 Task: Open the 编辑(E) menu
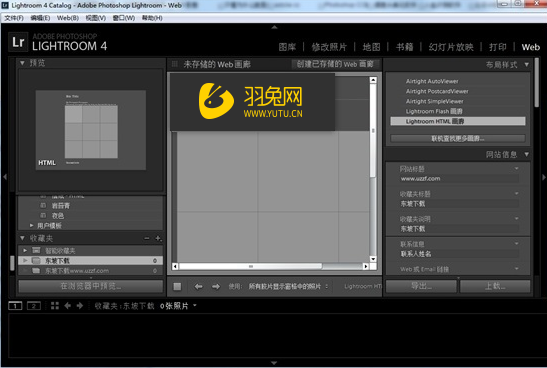40,18
